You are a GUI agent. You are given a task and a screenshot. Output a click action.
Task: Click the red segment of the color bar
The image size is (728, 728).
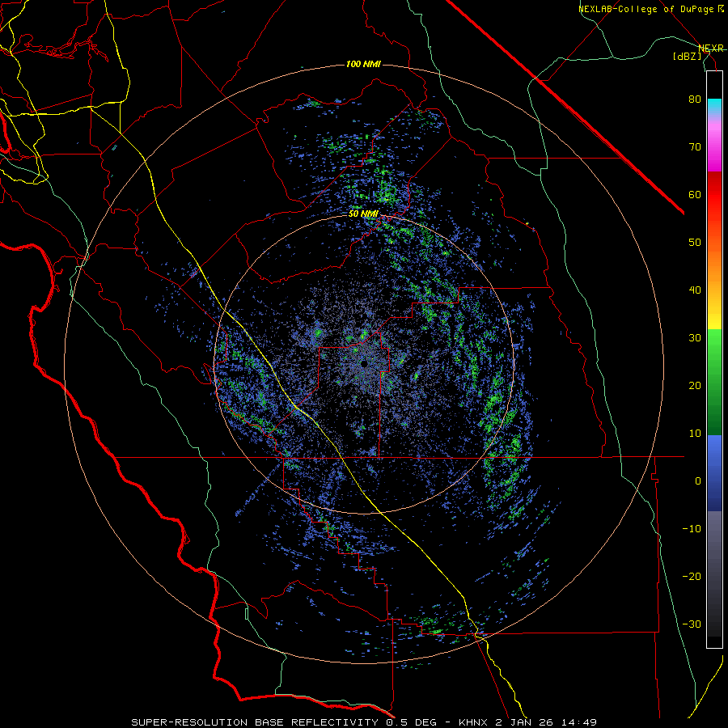pyautogui.click(x=714, y=195)
